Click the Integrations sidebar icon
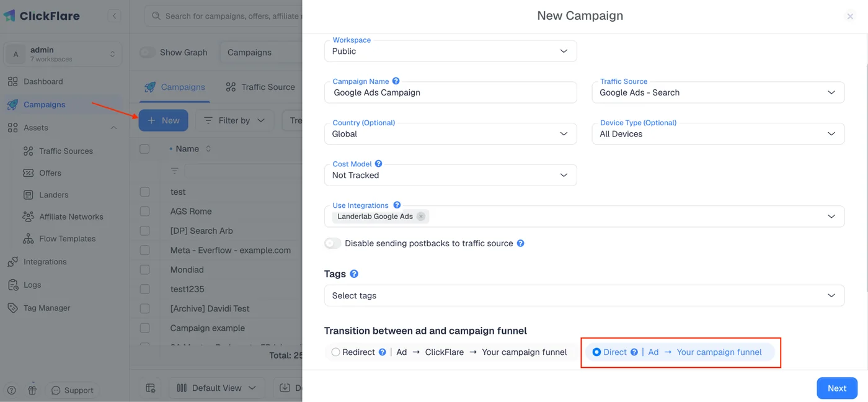Image resolution: width=868 pixels, height=402 pixels. coord(12,262)
